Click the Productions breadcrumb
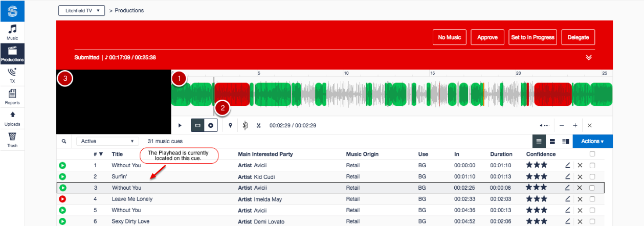 coord(129,10)
